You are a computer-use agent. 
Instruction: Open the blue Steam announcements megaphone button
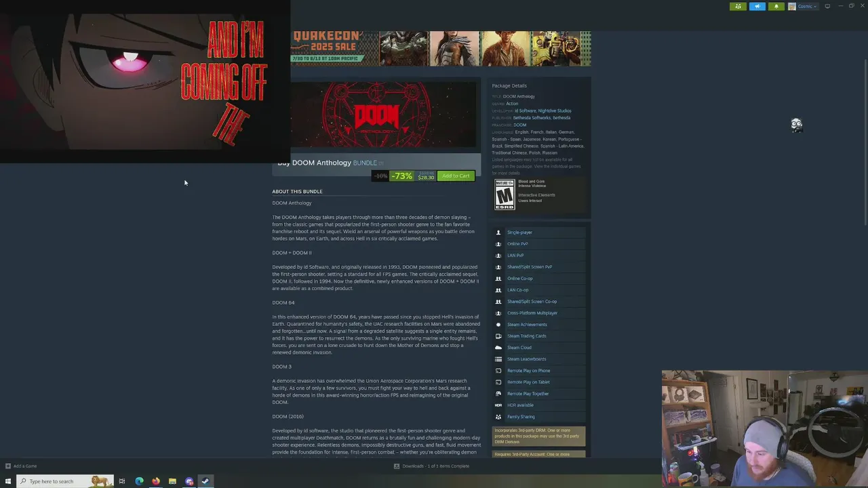click(x=757, y=6)
